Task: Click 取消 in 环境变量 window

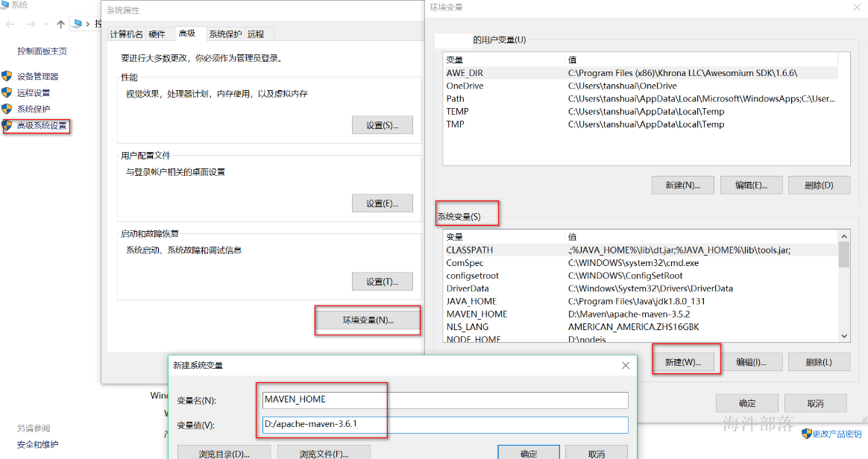Action: click(x=815, y=403)
